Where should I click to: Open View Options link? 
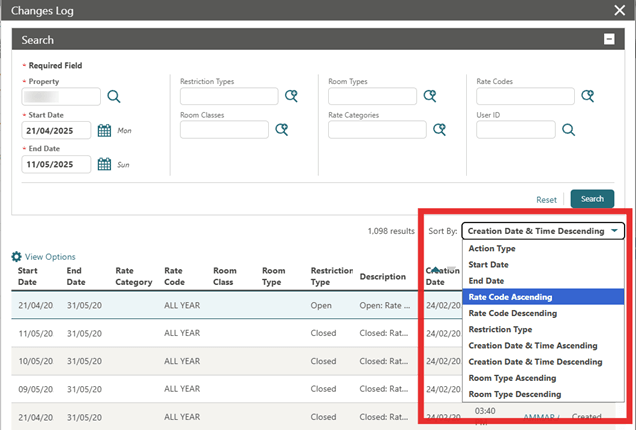point(50,257)
